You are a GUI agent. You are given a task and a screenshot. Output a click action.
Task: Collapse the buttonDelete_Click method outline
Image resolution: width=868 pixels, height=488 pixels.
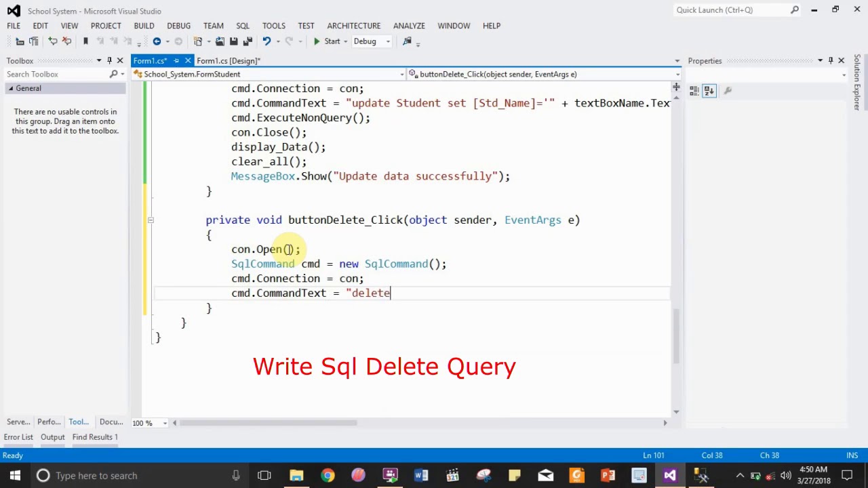pyautogui.click(x=151, y=220)
